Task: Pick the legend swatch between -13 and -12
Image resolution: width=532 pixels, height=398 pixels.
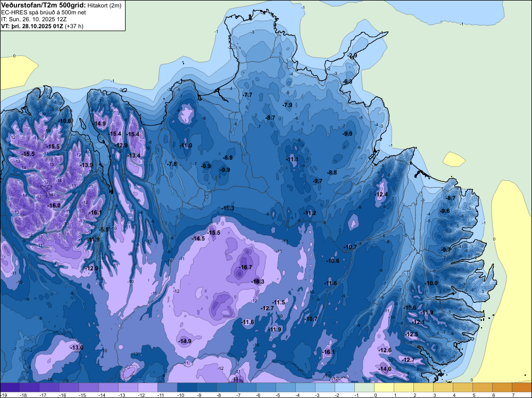Action: tap(128, 387)
